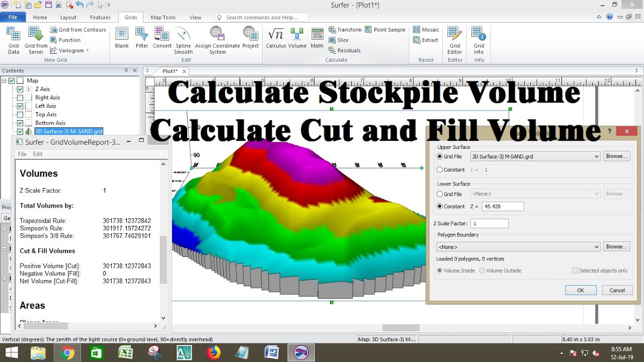The image size is (644, 362).
Task: Open the grid Calculus tool
Action: click(x=276, y=38)
